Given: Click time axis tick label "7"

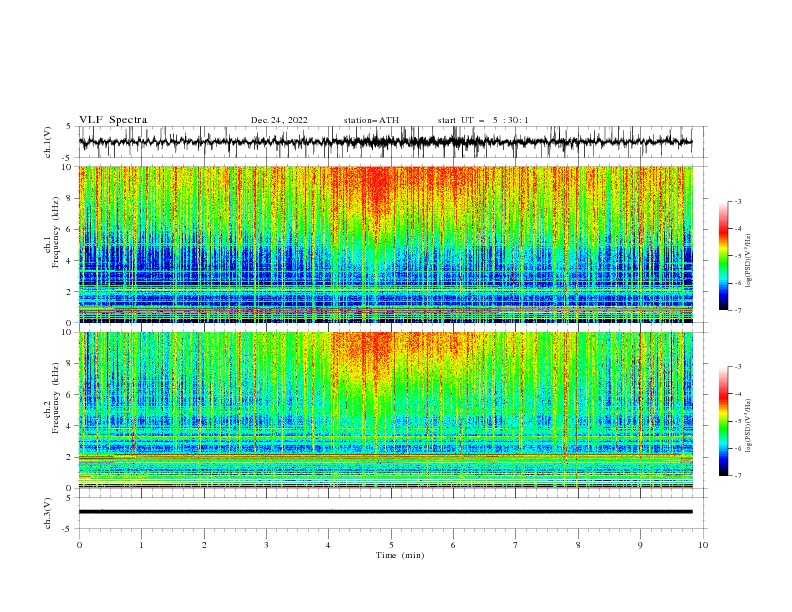Looking at the screenshot, I should click(x=516, y=545).
